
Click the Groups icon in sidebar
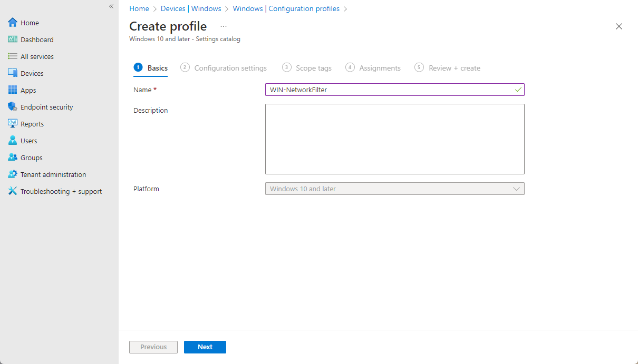[13, 158]
